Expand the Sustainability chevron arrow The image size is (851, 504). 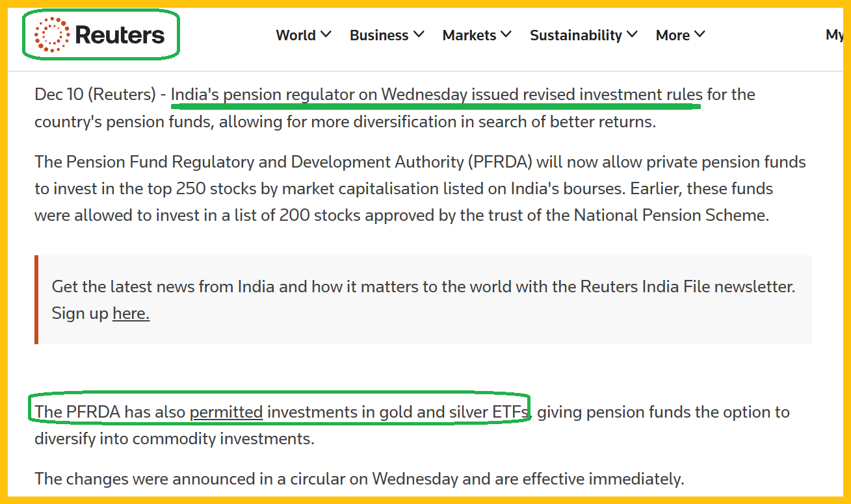tap(632, 34)
